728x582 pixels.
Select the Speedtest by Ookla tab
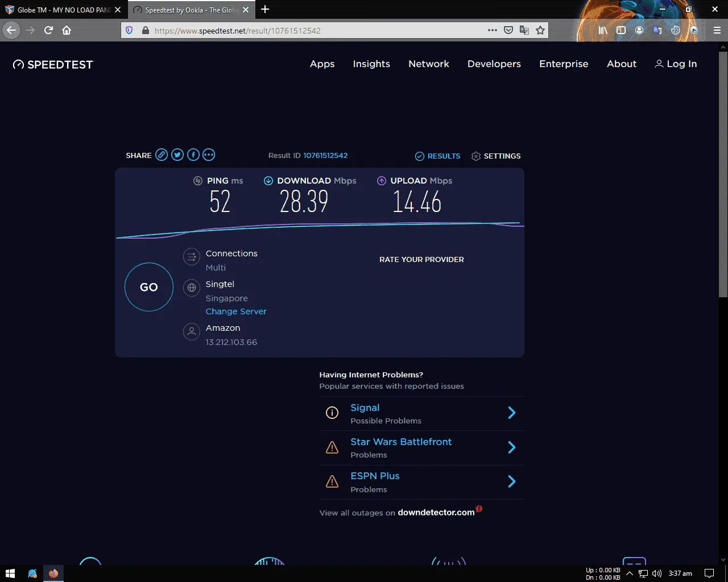pos(191,10)
